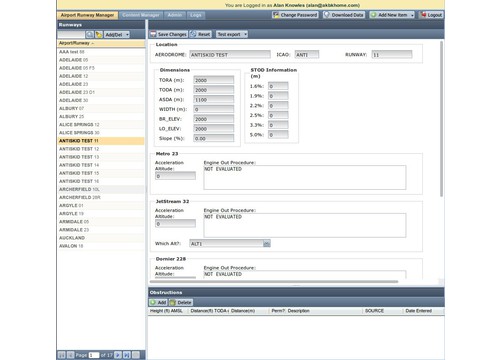This screenshot has height=360, width=500.
Task: Click in the TORA (m) field
Action: click(214, 80)
